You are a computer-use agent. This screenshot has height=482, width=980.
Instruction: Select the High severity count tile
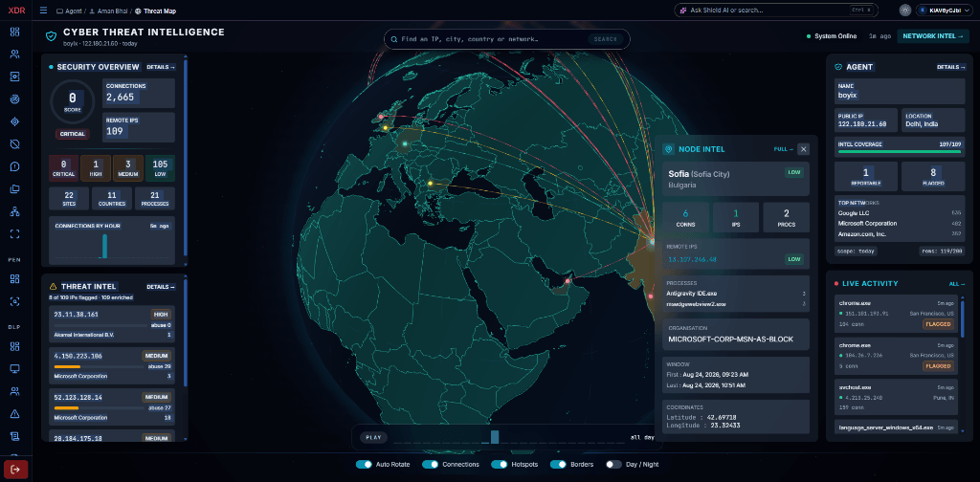pos(96,168)
